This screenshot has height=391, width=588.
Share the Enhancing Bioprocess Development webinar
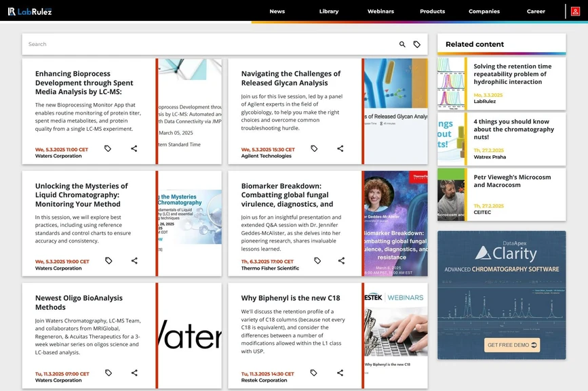pos(134,148)
